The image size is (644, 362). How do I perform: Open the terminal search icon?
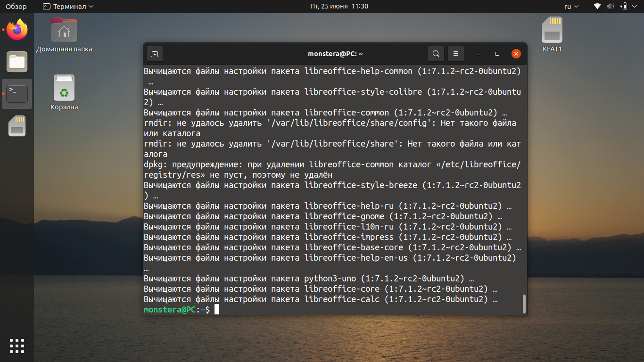tap(436, 54)
